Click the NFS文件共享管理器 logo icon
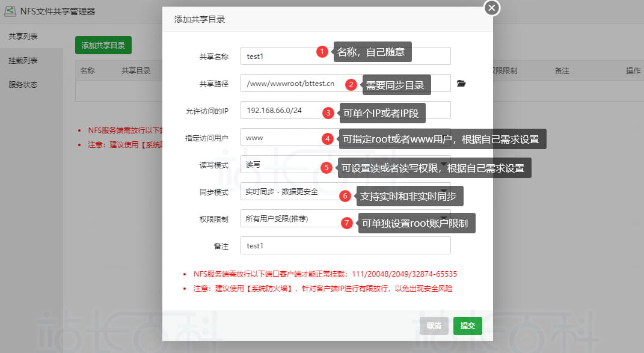Screen dimensions: 644x353 pos(10,11)
